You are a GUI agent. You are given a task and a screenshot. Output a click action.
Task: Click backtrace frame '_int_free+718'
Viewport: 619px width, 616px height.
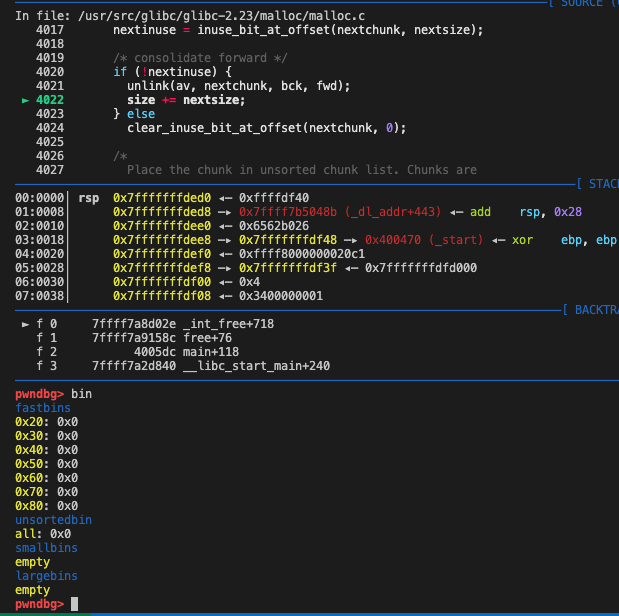[229, 324]
